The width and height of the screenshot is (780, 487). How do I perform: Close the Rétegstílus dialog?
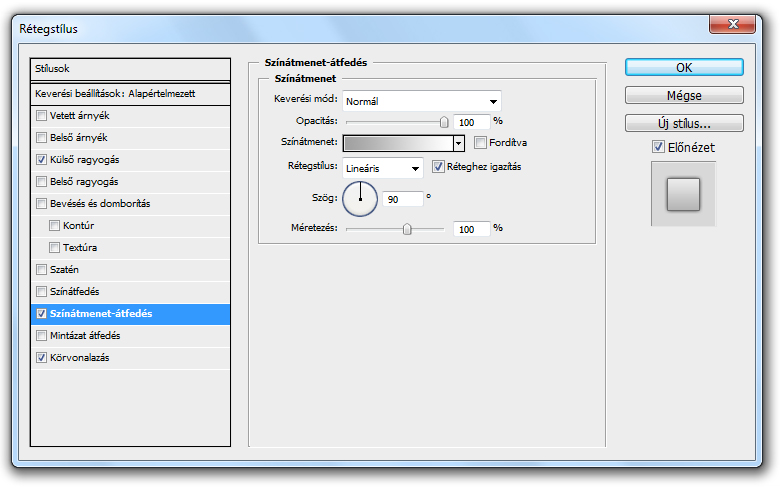[732, 24]
